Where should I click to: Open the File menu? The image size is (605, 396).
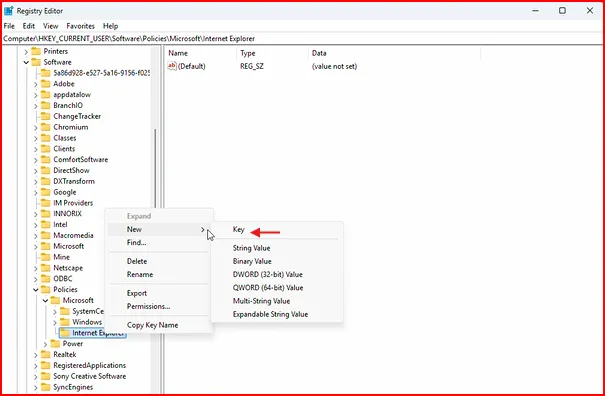click(x=9, y=26)
